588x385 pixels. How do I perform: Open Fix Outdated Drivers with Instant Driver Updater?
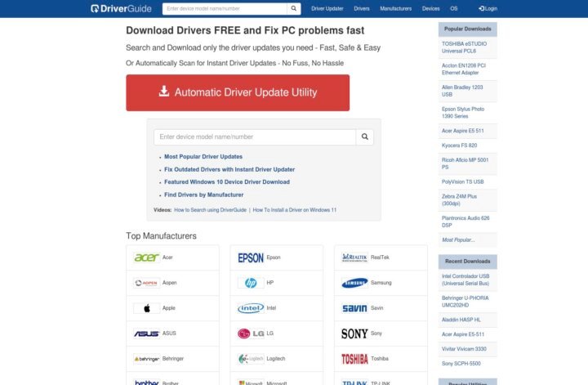click(229, 169)
